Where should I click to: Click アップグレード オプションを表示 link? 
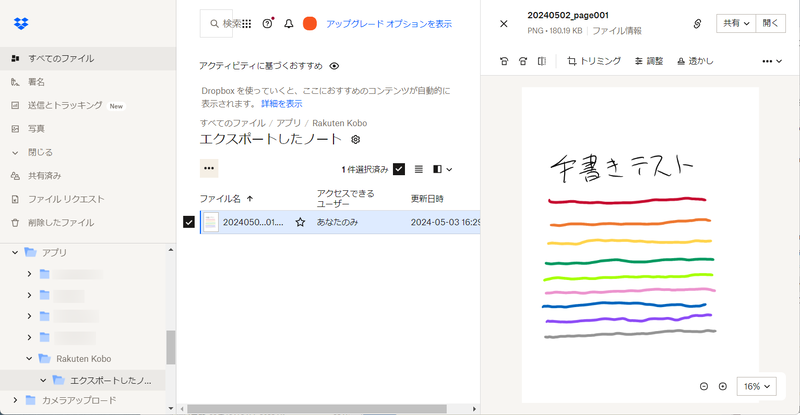(x=389, y=23)
